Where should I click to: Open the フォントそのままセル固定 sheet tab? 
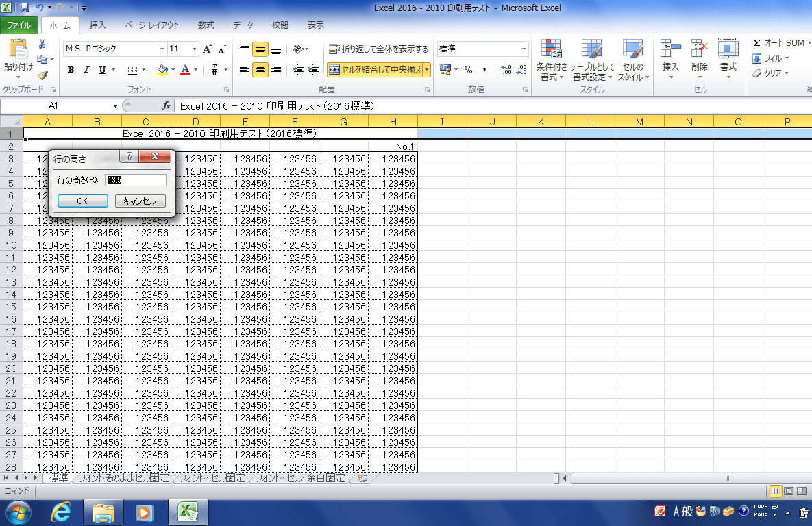(123, 478)
